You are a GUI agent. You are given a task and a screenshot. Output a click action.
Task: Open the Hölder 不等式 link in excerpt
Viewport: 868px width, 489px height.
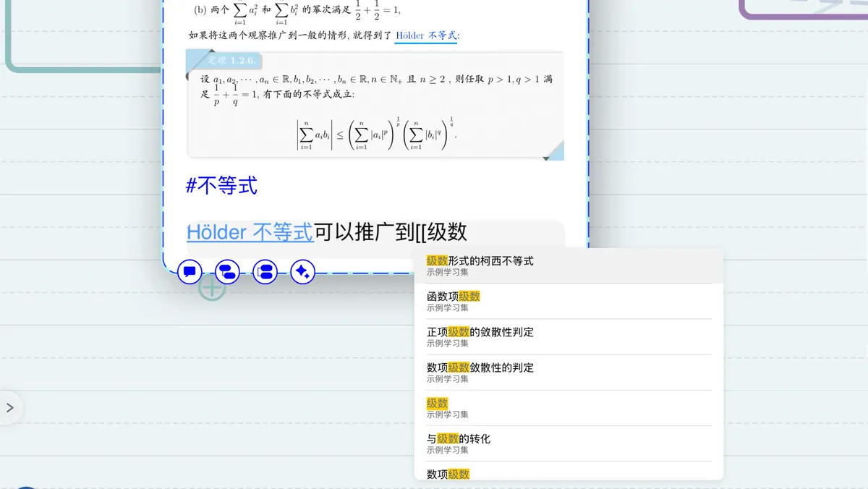click(x=426, y=35)
